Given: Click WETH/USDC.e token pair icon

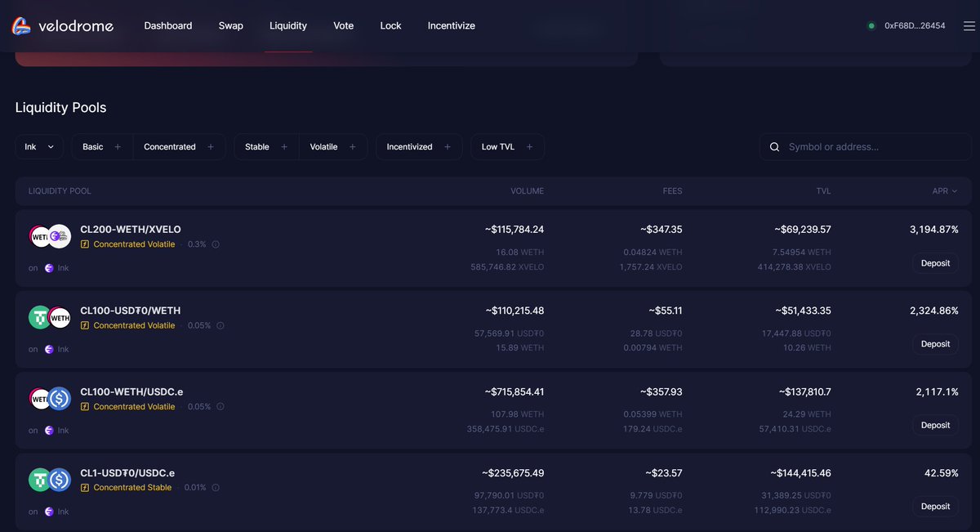Looking at the screenshot, I should click(x=50, y=399).
